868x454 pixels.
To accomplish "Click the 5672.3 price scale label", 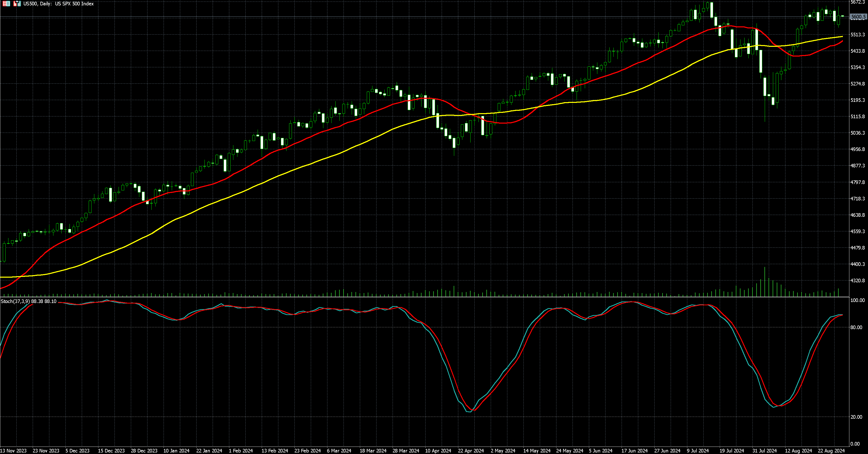I will click(858, 2).
